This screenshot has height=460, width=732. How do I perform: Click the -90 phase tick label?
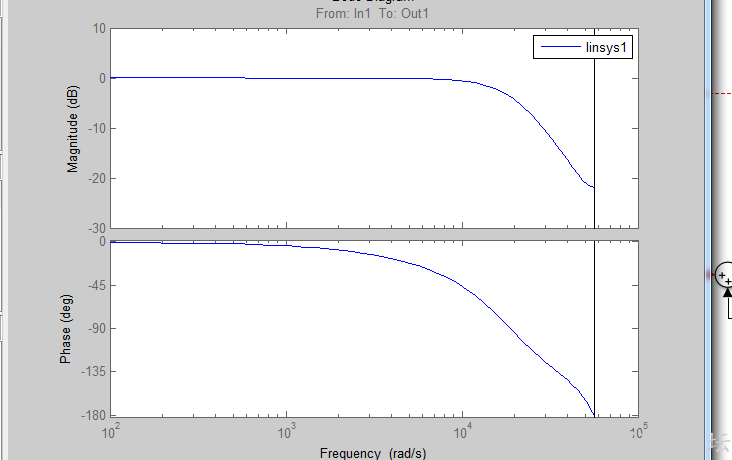click(95, 329)
